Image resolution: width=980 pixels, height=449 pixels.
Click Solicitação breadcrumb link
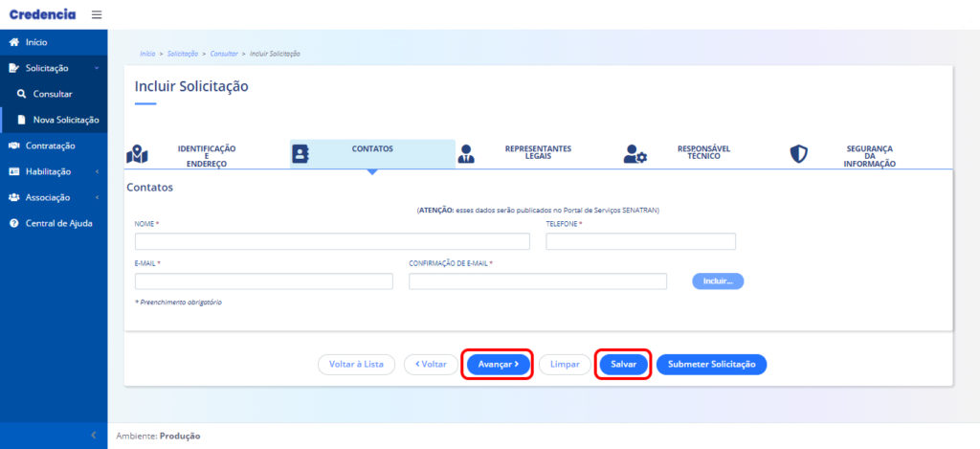[x=183, y=54]
